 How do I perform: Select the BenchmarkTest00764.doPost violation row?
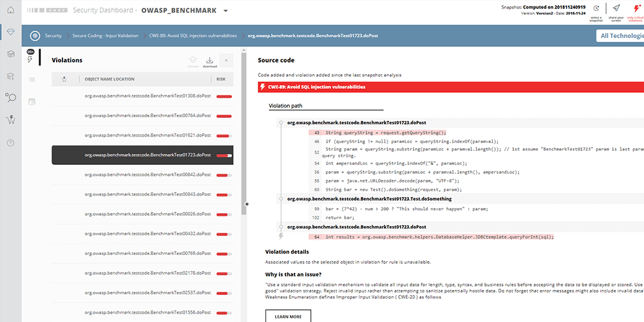[x=142, y=116]
